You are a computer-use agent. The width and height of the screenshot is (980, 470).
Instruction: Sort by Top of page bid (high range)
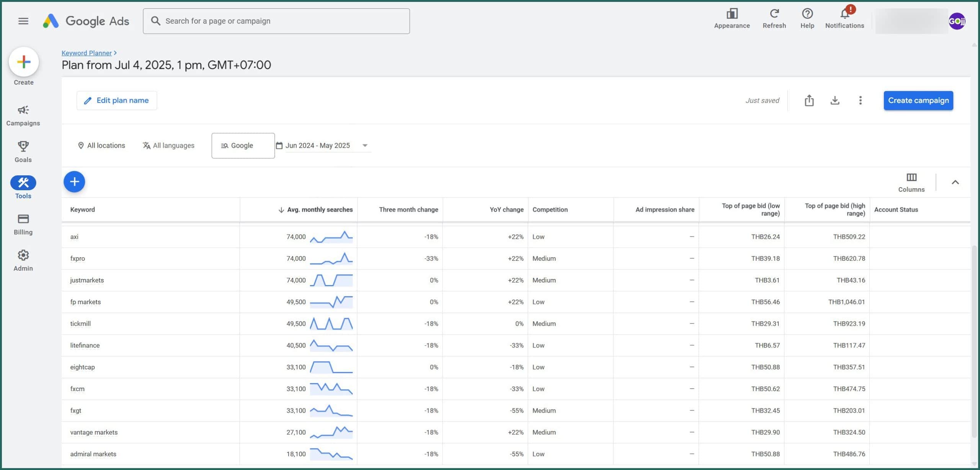835,210
